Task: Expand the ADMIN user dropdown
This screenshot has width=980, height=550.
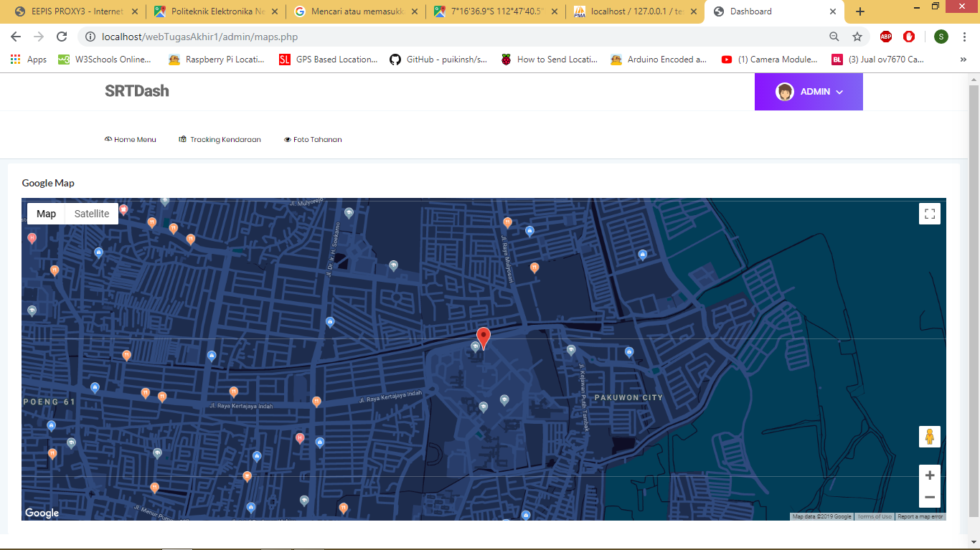Action: 809,92
